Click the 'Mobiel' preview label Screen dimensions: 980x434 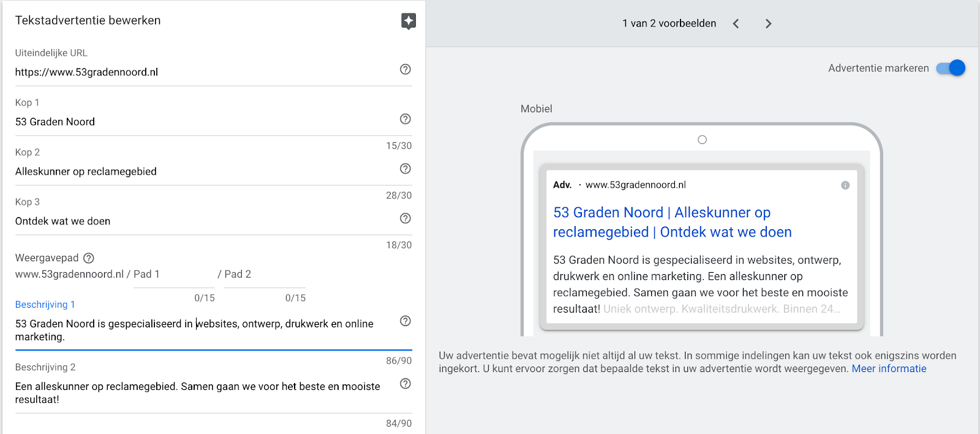[536, 108]
